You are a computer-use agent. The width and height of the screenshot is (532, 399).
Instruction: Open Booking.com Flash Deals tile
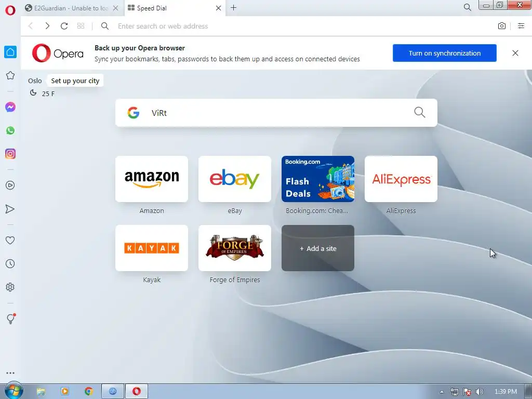point(318,179)
